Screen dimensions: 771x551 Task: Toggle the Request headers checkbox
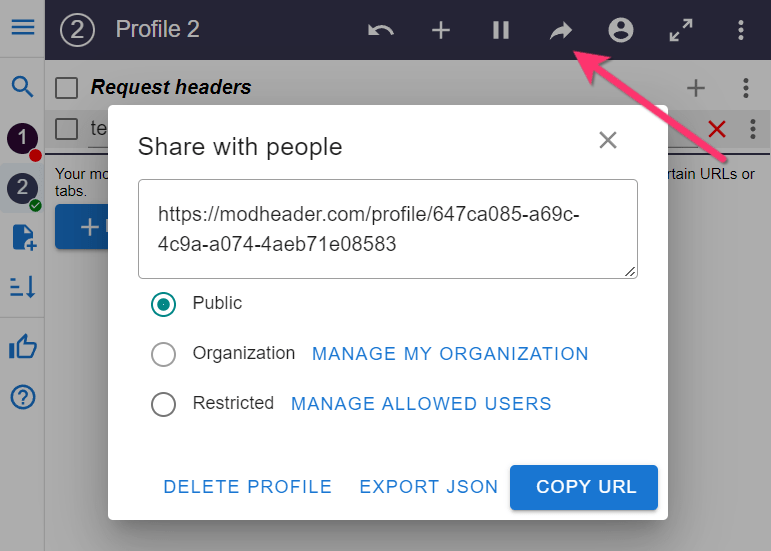(x=67, y=88)
